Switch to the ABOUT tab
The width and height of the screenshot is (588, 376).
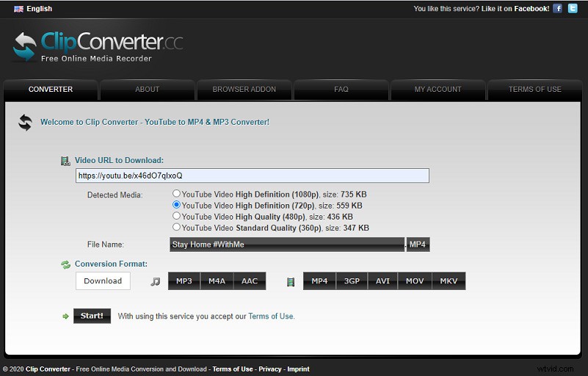(147, 90)
